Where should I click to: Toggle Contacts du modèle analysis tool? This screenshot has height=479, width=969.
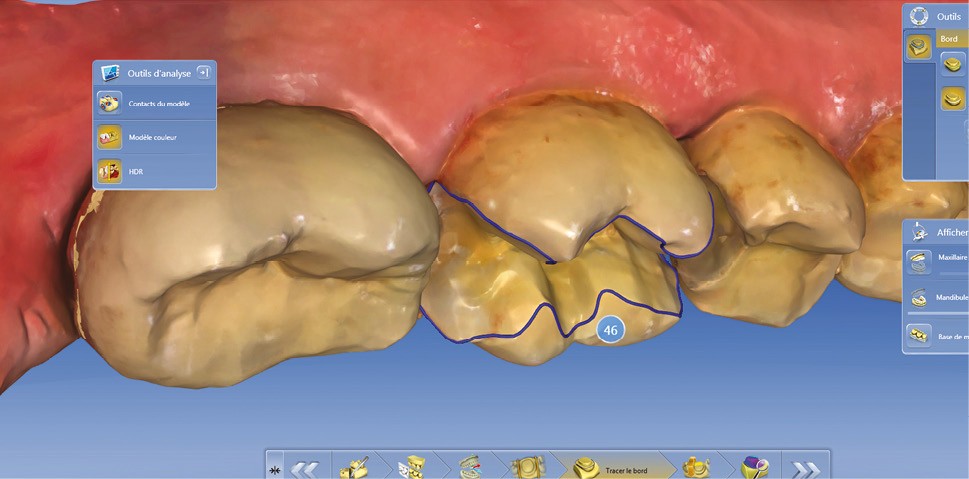pos(154,103)
